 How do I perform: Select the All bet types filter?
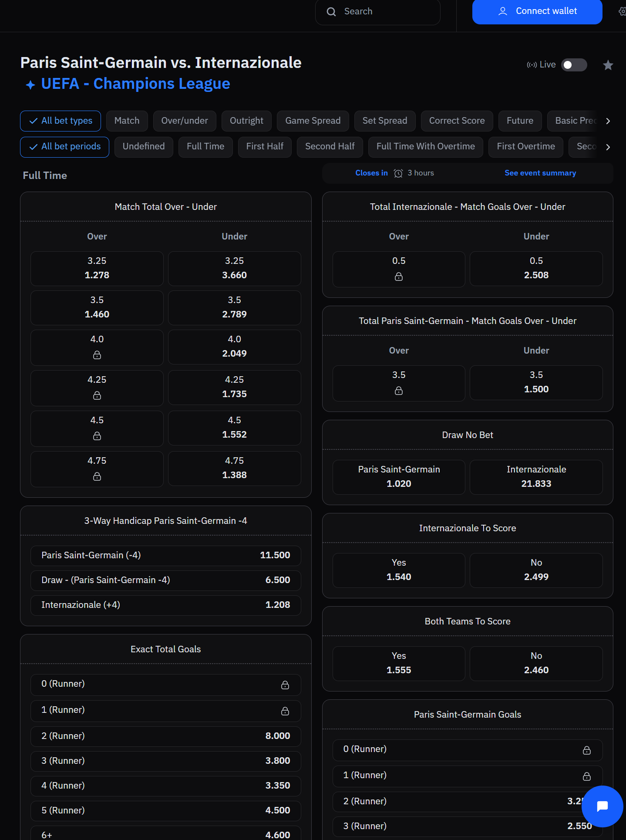point(61,121)
